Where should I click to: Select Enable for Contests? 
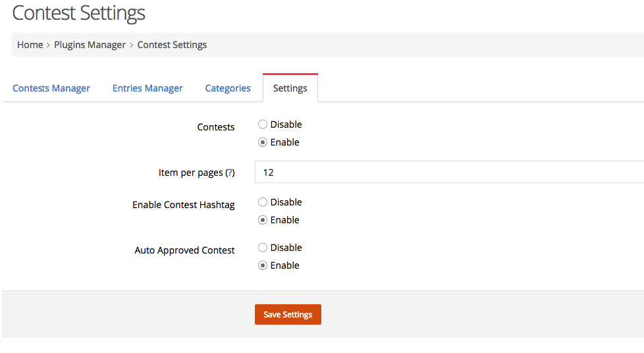pos(263,142)
